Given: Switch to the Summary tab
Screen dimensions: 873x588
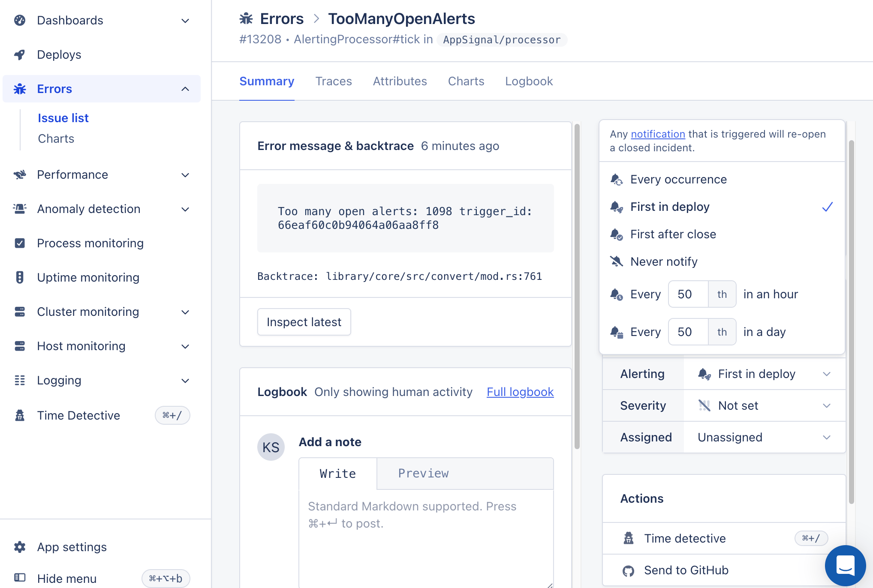Looking at the screenshot, I should (267, 81).
